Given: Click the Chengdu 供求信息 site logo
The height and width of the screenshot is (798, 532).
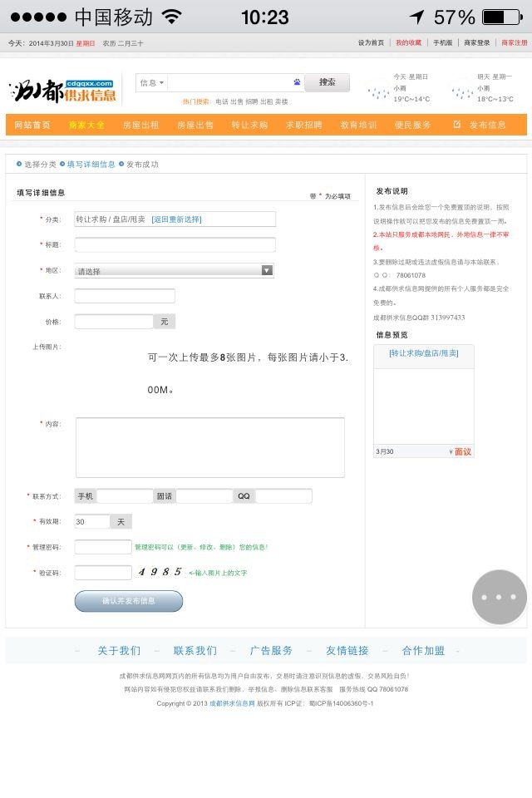Looking at the screenshot, I should click(x=62, y=91).
